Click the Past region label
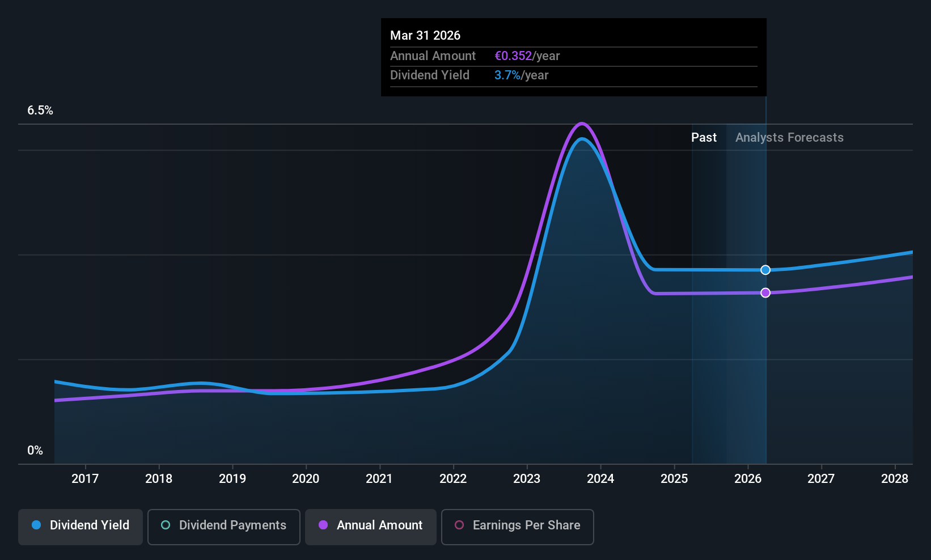Viewport: 931px width, 560px height. 704,138
